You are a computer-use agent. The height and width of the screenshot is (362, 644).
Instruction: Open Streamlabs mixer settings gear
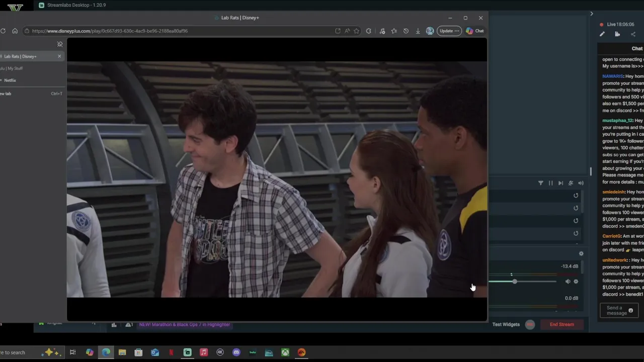(x=581, y=254)
